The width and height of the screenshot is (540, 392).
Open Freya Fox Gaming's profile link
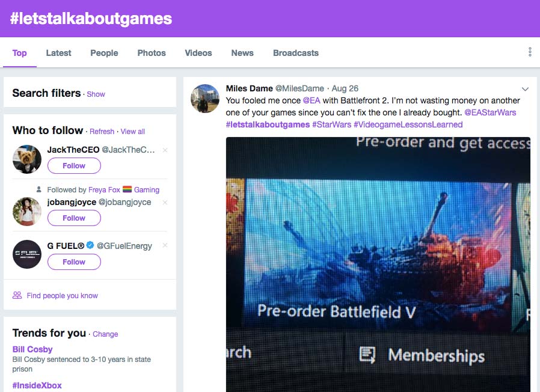(124, 190)
